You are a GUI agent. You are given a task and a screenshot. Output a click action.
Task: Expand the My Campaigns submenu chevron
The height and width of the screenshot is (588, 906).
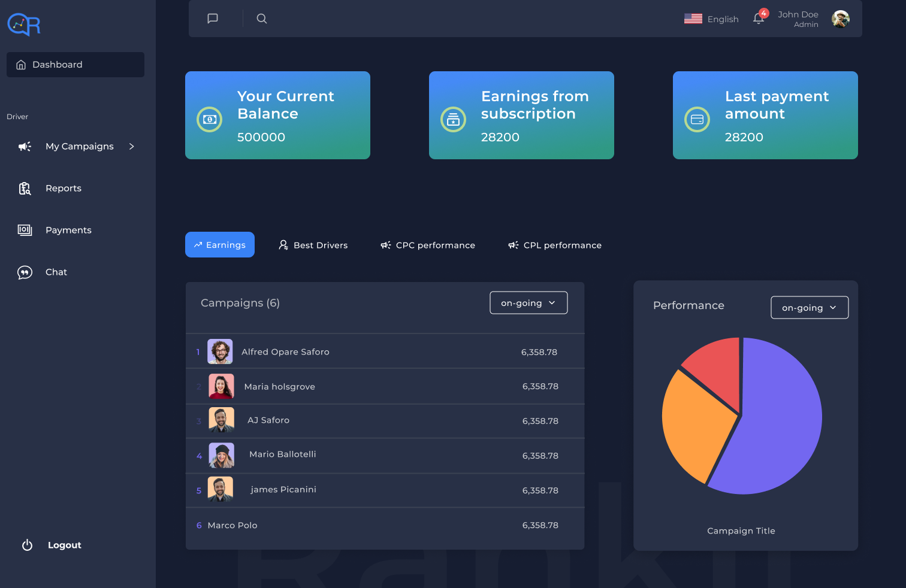[x=132, y=147]
